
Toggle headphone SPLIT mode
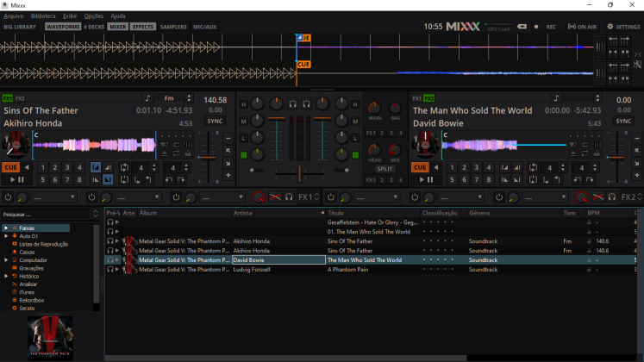pos(385,169)
